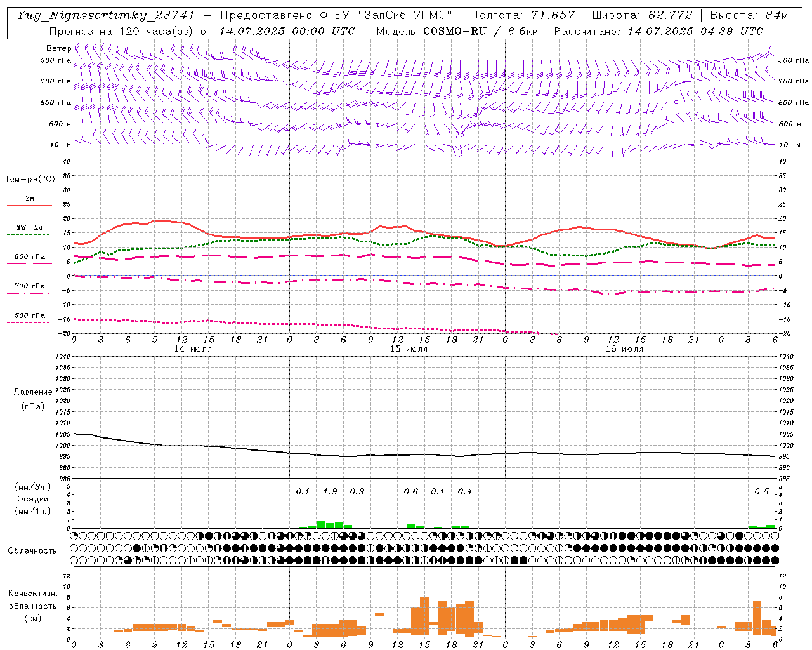Click the forecast start time 00:00 UTC

[x=323, y=31]
